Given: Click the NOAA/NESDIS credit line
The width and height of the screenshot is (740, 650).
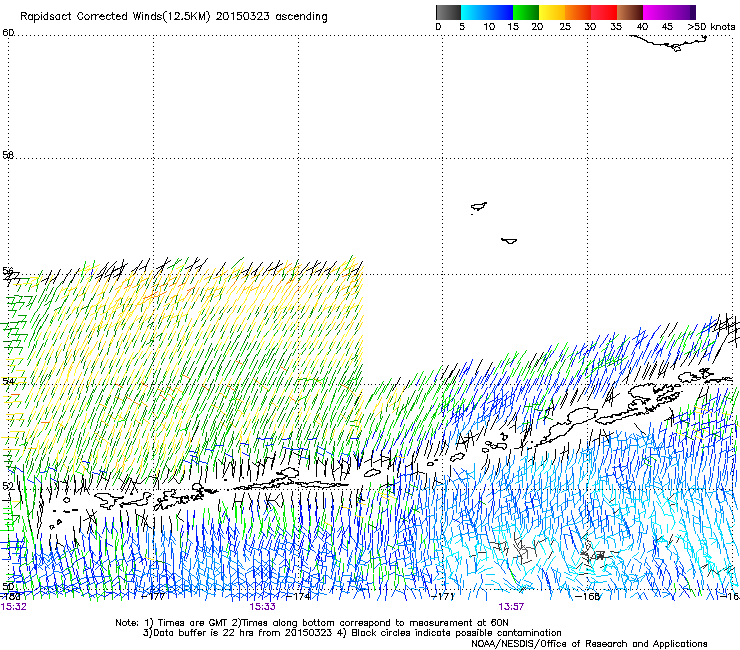Looking at the screenshot, I should pos(589,644).
